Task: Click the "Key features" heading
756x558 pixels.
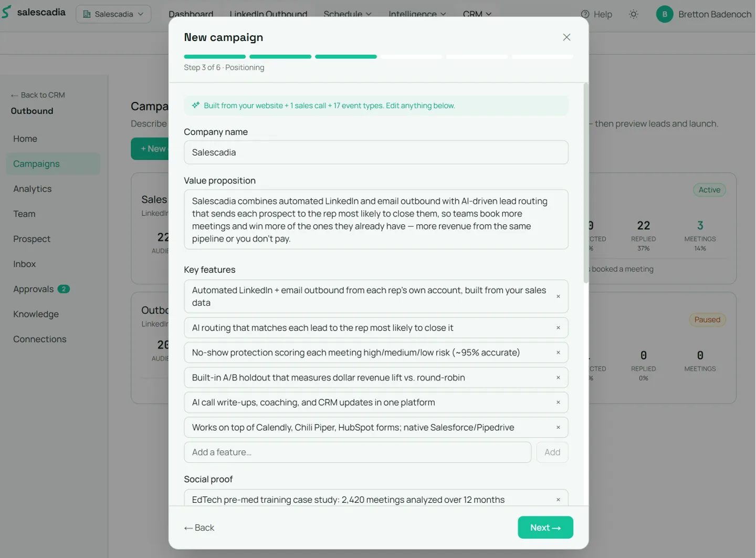Action: point(209,270)
